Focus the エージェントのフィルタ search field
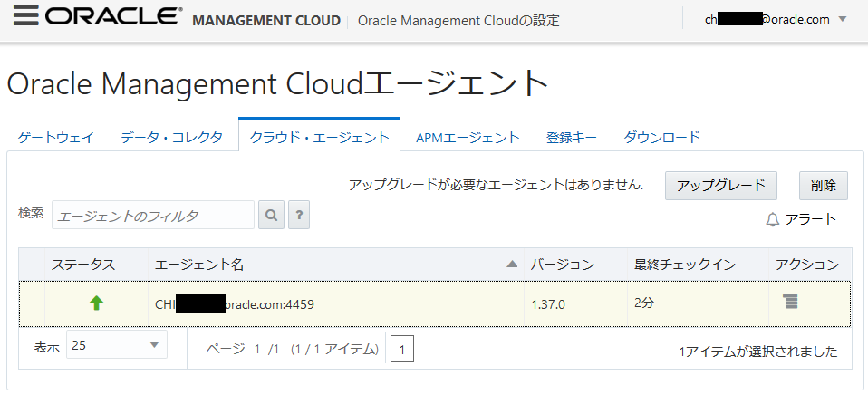 (x=153, y=216)
